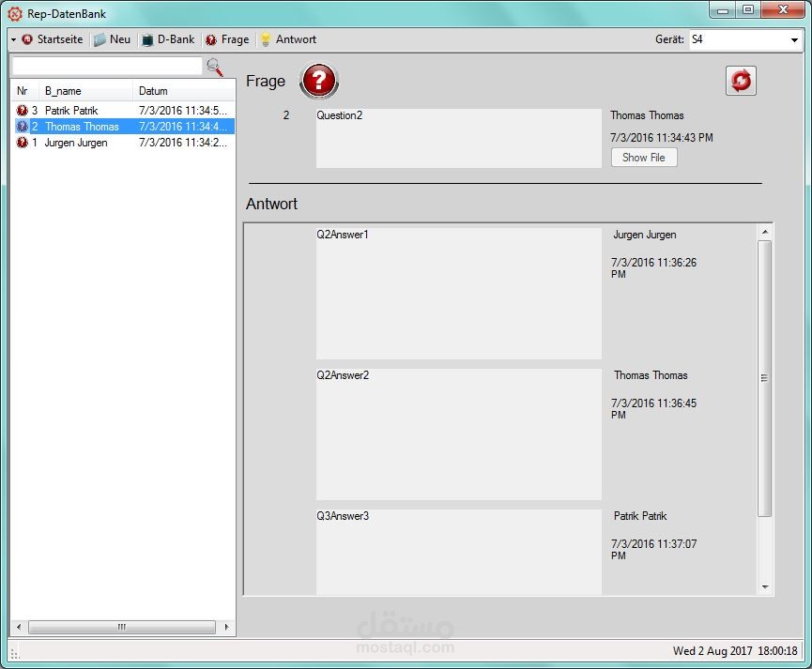Click the icon beside row 1 Jurgen Jurgen
812x669 pixels.
(23, 143)
